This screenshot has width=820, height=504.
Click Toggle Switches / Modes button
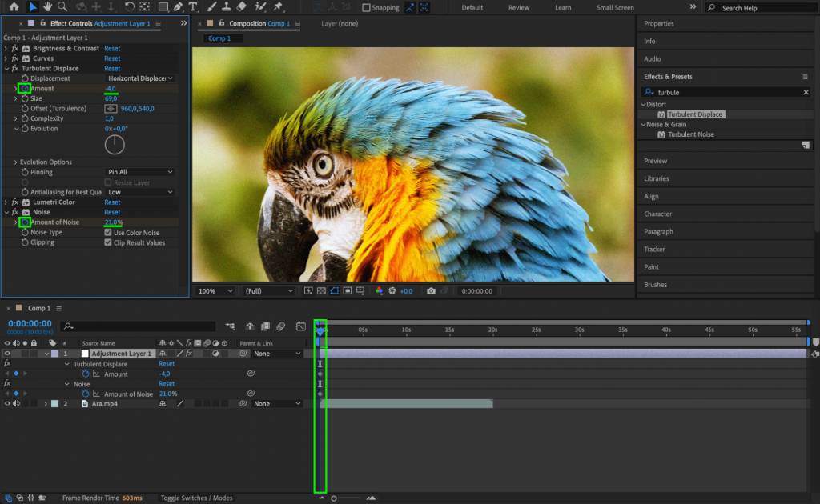tap(196, 497)
